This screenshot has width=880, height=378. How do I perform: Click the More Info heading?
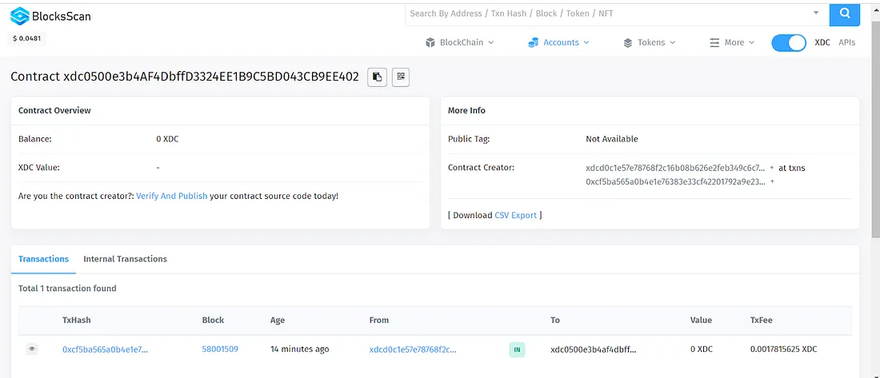click(466, 110)
